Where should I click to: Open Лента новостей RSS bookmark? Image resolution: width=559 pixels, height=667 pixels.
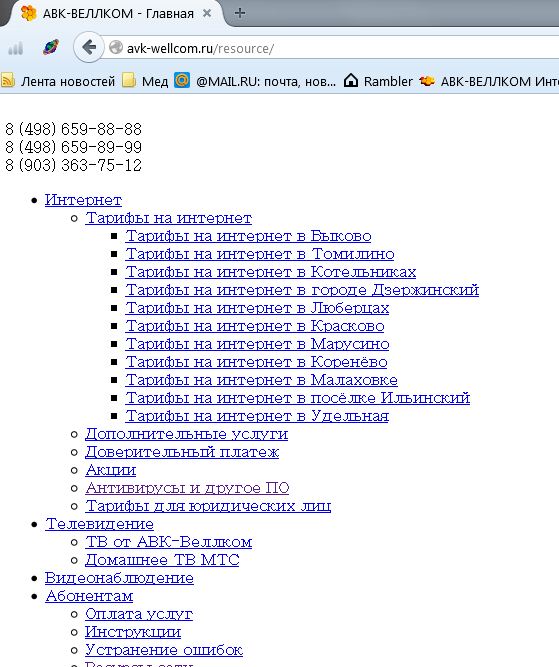[x=58, y=81]
